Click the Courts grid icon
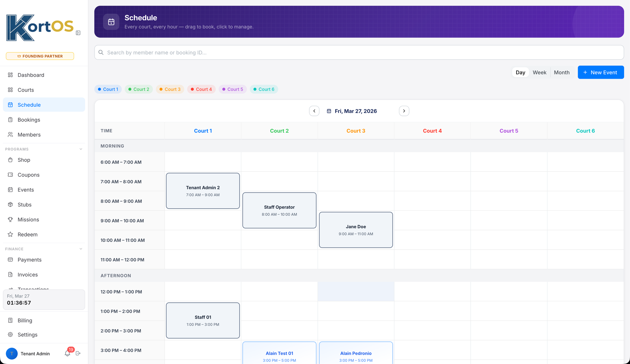Image resolution: width=630 pixels, height=364 pixels. click(x=10, y=90)
